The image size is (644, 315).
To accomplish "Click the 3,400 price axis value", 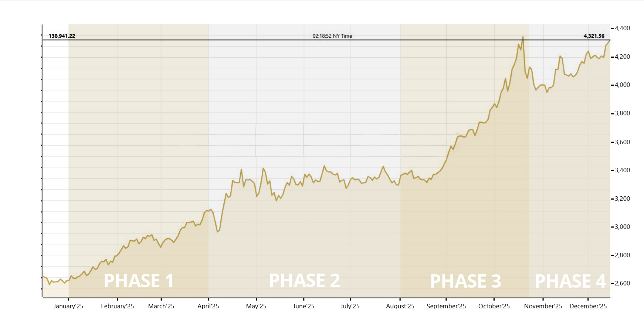I will click(x=622, y=170).
